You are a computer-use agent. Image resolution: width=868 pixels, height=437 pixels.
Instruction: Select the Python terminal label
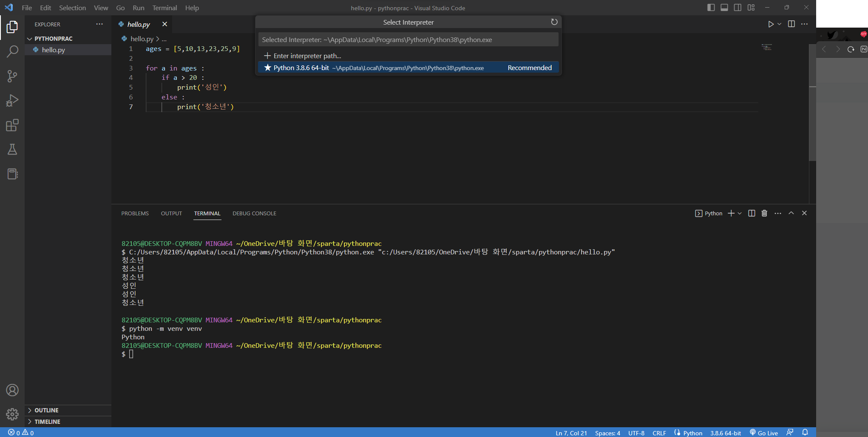709,213
